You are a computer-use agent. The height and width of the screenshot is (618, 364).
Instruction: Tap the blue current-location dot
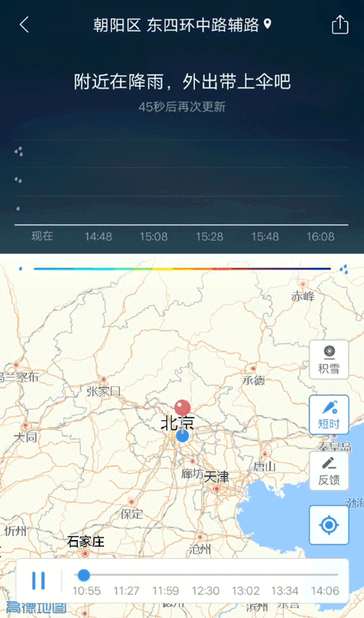[x=182, y=436]
